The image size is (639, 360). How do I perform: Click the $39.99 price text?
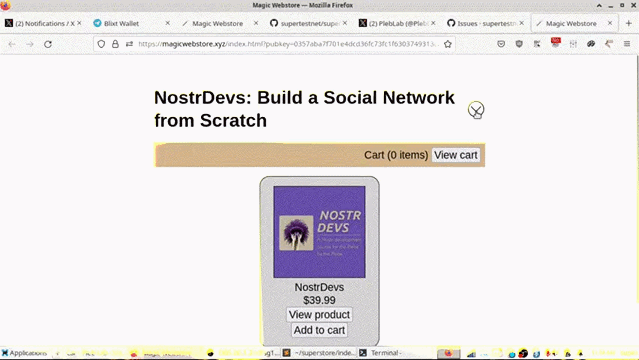(x=319, y=300)
